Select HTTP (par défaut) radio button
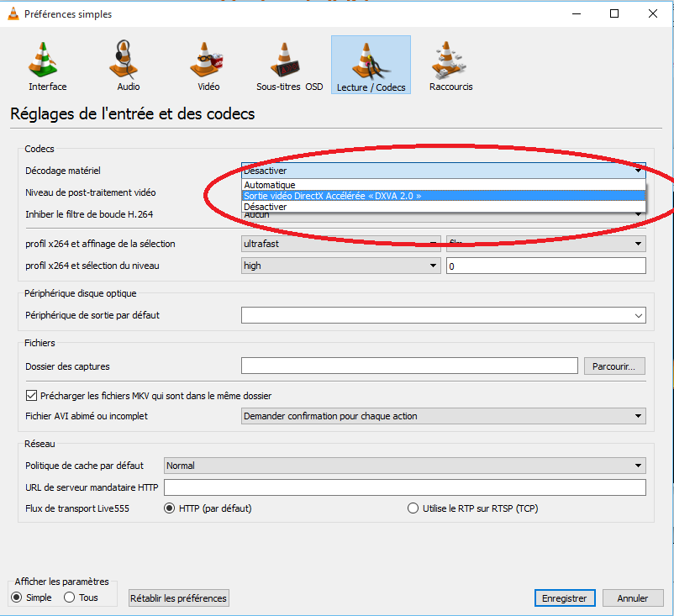This screenshot has height=616, width=674. pos(169,508)
